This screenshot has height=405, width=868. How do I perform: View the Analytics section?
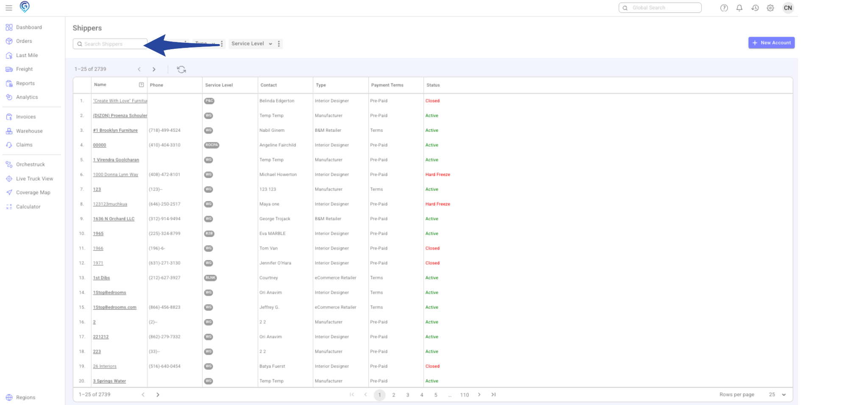[28, 97]
